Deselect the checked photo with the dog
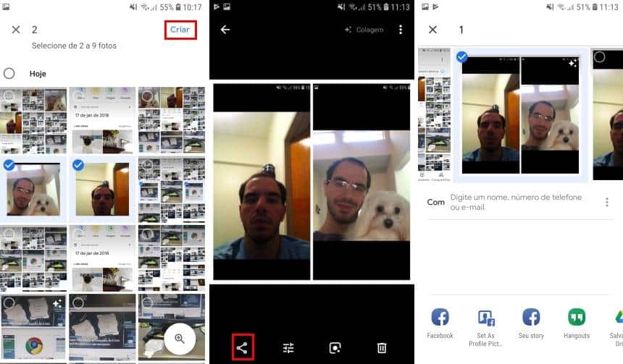The height and width of the screenshot is (364, 623). coord(9,166)
